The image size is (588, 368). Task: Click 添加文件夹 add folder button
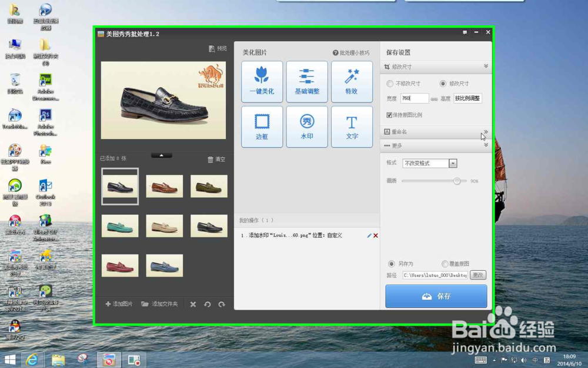(x=159, y=304)
